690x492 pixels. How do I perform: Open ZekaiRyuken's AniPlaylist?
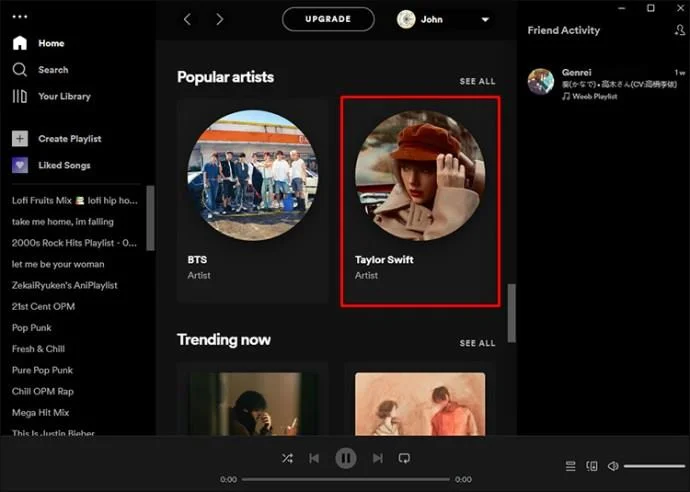click(65, 285)
